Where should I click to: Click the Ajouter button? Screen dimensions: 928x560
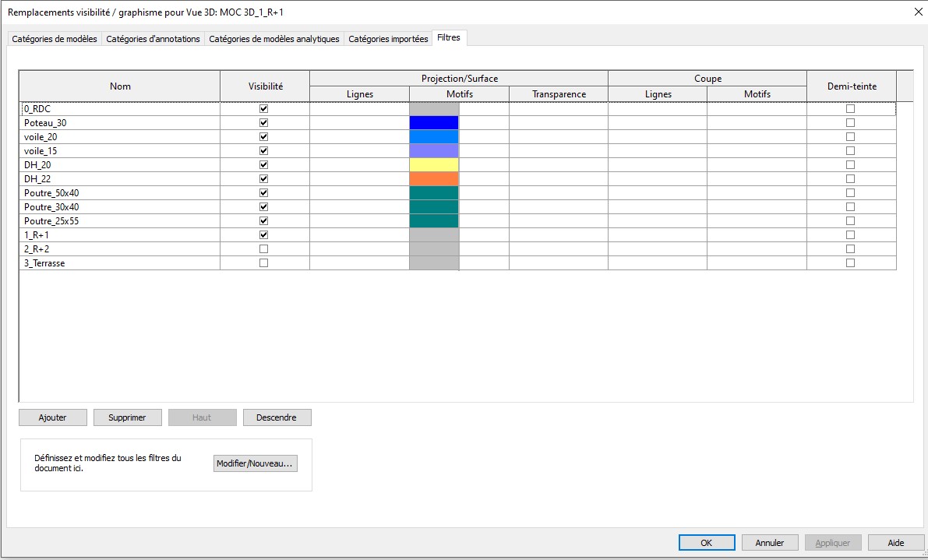point(53,417)
